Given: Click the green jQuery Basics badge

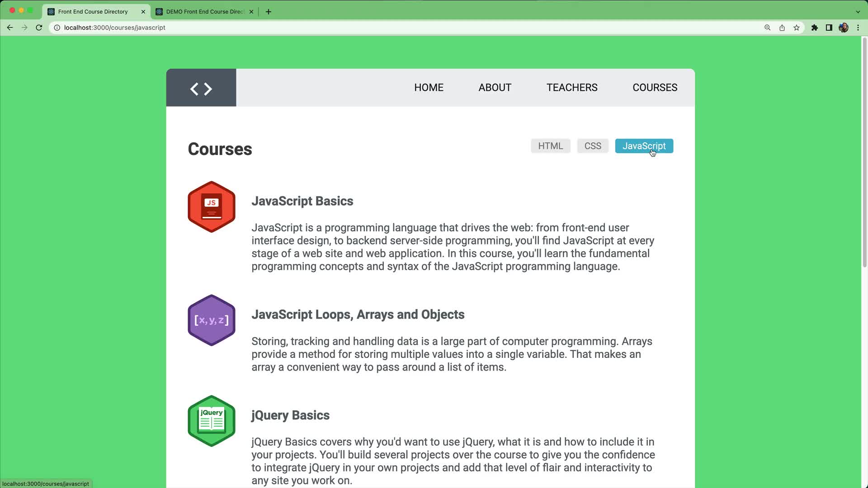Looking at the screenshot, I should coord(211,421).
